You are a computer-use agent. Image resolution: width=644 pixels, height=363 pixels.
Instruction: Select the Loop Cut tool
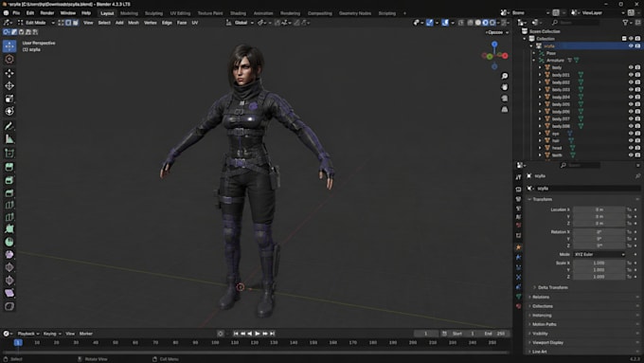click(9, 205)
